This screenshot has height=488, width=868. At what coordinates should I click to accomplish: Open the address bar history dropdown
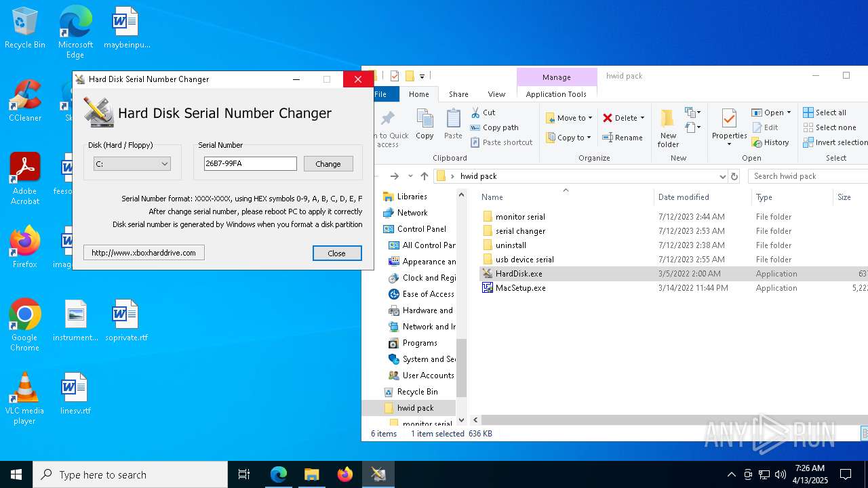(x=722, y=176)
